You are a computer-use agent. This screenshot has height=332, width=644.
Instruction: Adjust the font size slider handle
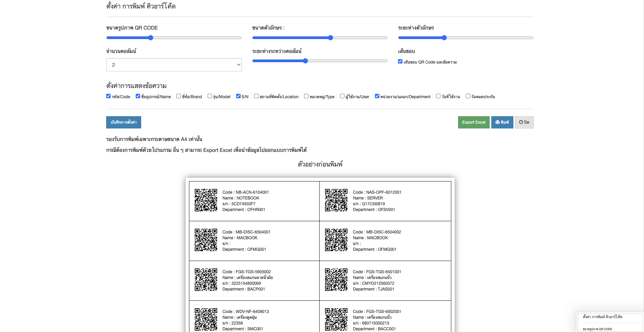pyautogui.click(x=330, y=38)
